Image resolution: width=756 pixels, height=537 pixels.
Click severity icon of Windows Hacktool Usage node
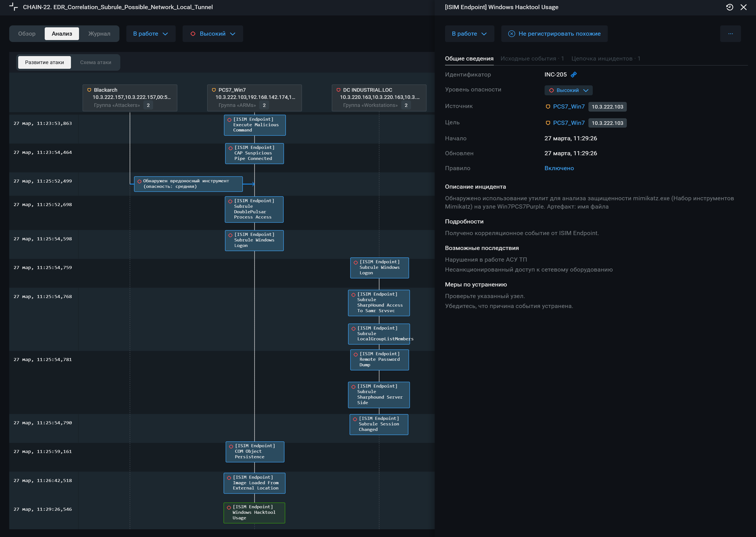tap(229, 508)
